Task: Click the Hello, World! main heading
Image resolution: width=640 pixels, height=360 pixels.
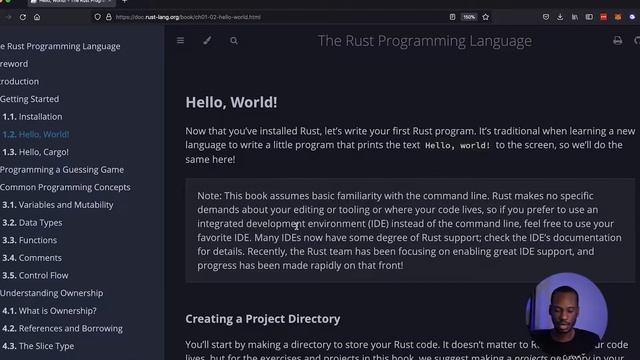Action: [x=231, y=102]
